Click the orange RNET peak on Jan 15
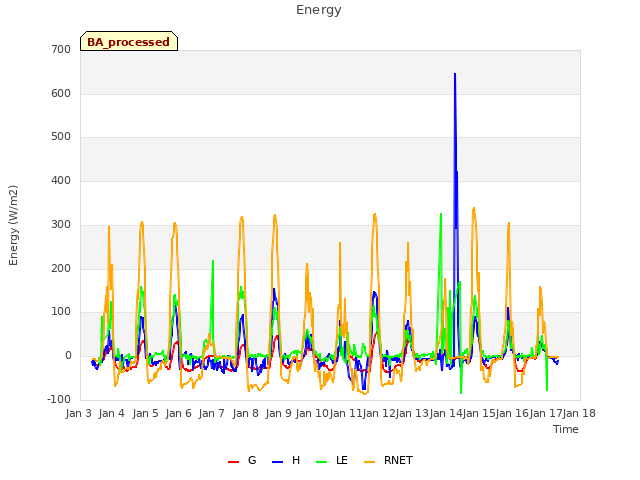Screen dimensions: 640x480 coord(473,208)
